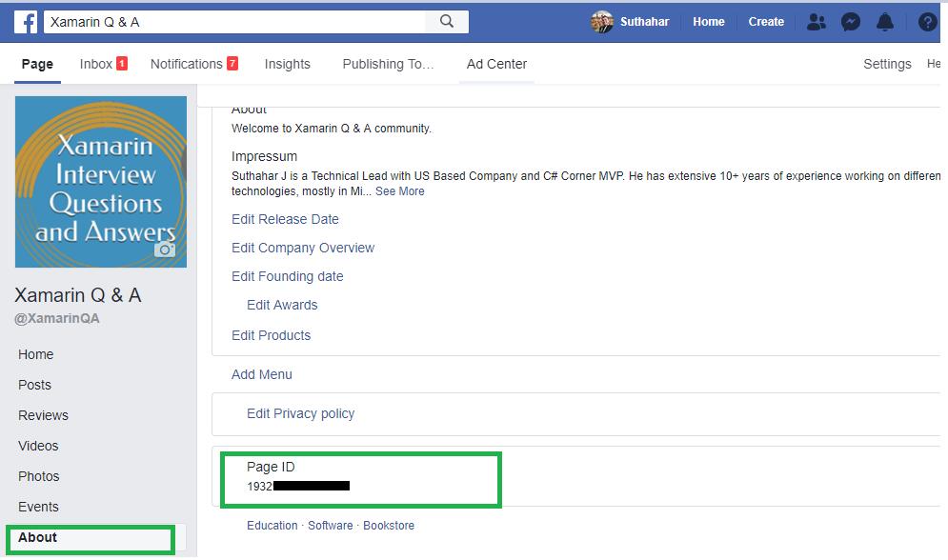Open the Messenger icon
This screenshot has height=560, width=948.
[851, 22]
